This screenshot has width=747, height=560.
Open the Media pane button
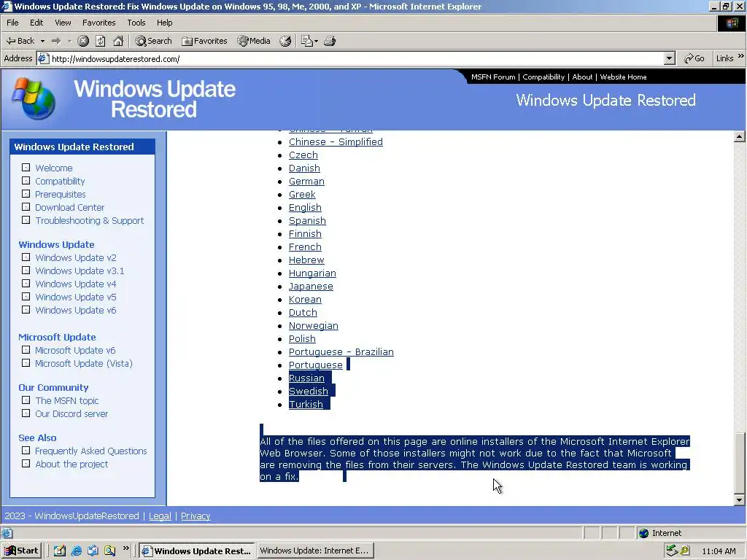(x=254, y=41)
